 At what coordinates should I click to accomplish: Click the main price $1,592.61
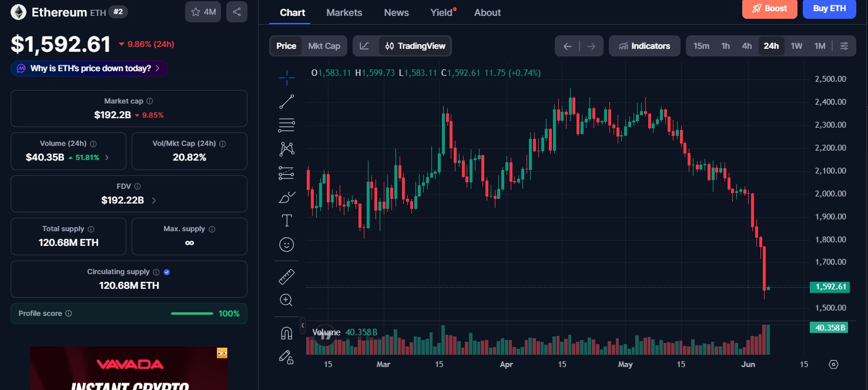(x=61, y=44)
